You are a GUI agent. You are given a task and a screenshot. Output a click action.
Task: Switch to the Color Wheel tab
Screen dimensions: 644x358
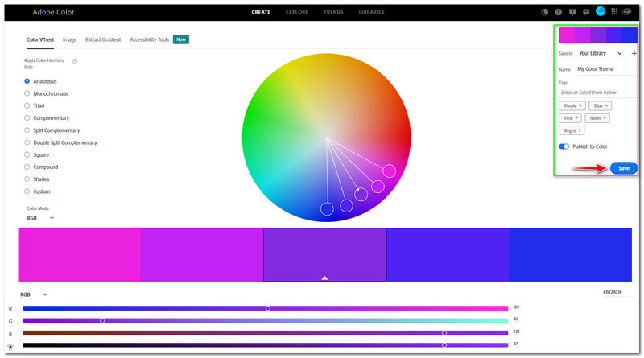click(x=40, y=40)
